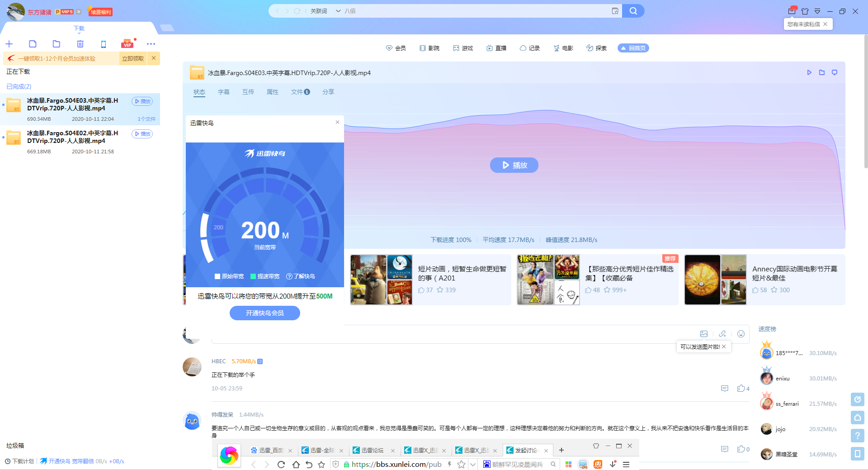Open the main menu dropdown in the title bar
This screenshot has height=470, width=868.
point(817,11)
